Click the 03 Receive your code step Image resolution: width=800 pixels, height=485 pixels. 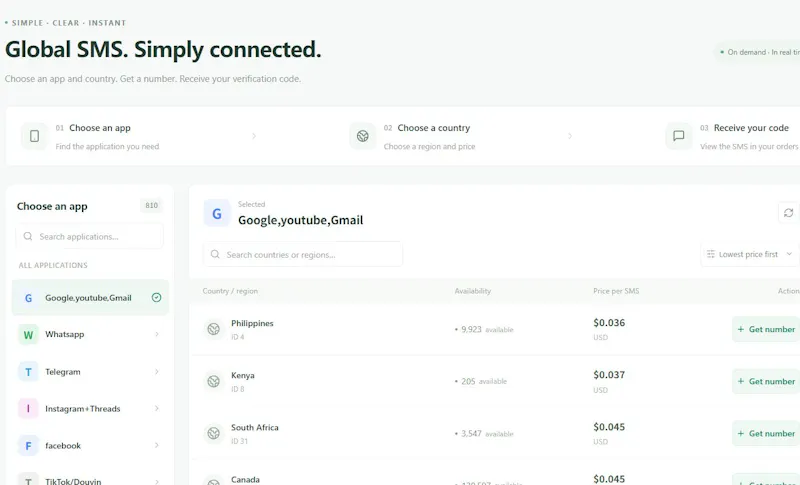point(732,136)
